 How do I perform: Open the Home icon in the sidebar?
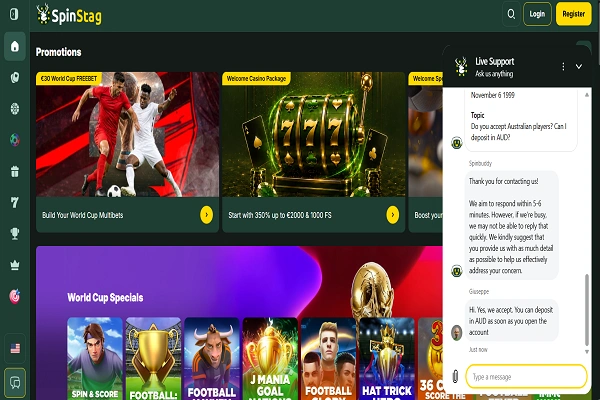click(x=15, y=46)
